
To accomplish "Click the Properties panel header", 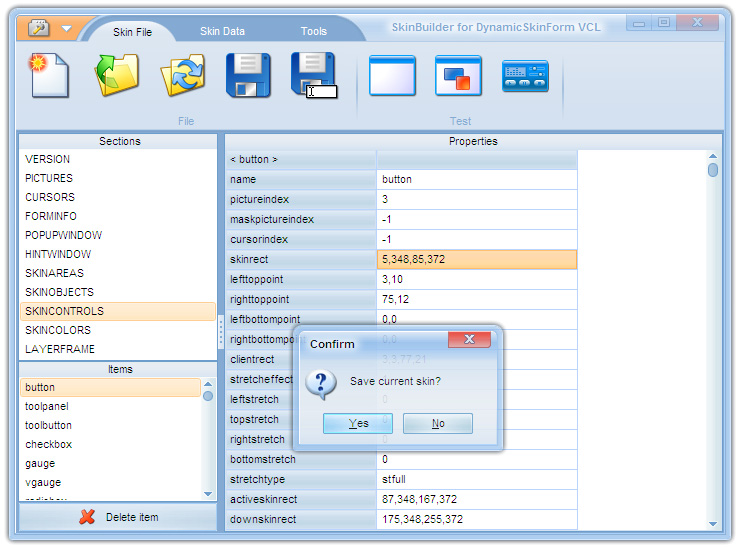I will tap(473, 141).
